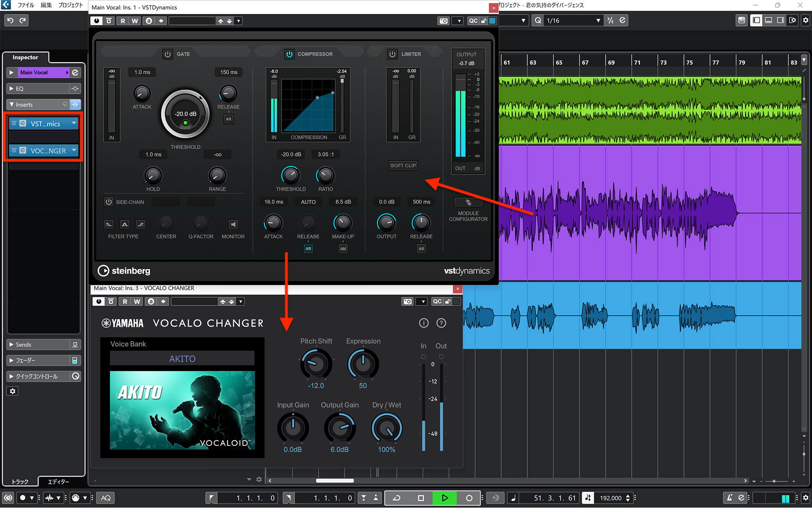This screenshot has height=508, width=812.
Task: Toggle the Limiter module power switch
Action: (x=392, y=54)
